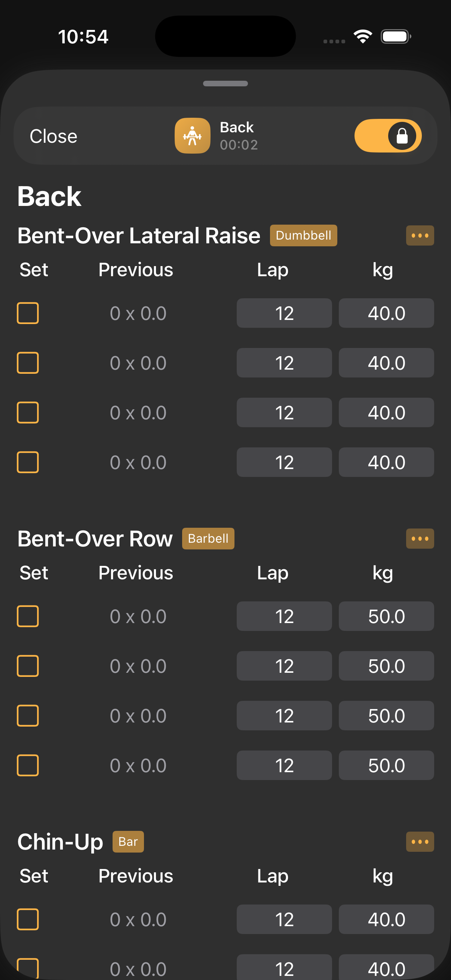The height and width of the screenshot is (980, 451).
Task: Edit the 50.0 kg field of first Bent-Over Row set
Action: 386,616
